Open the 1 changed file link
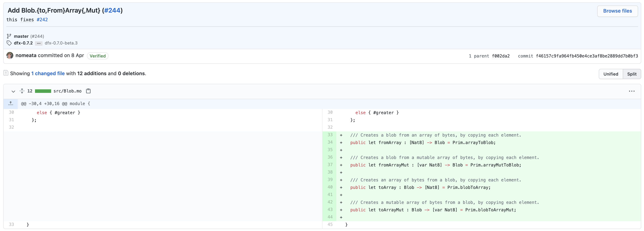This screenshot has height=231, width=644. coord(48,74)
